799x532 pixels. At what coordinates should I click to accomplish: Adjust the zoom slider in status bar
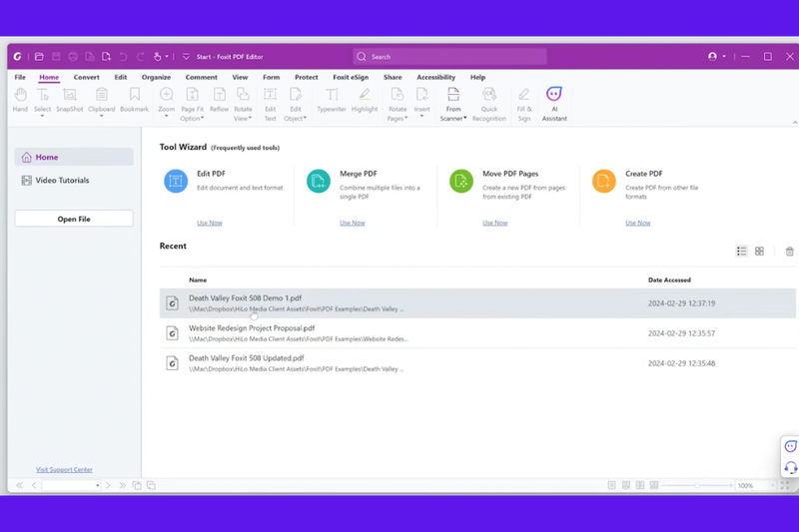click(x=696, y=486)
